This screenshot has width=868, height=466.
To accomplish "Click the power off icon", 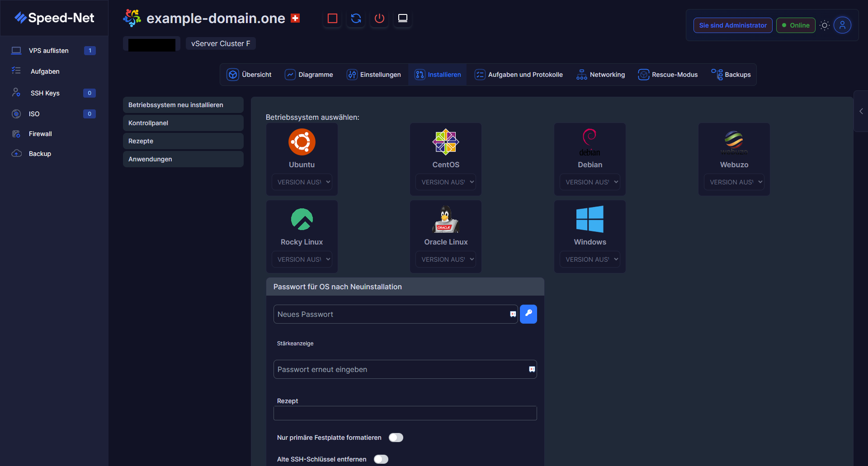I will coord(379,19).
